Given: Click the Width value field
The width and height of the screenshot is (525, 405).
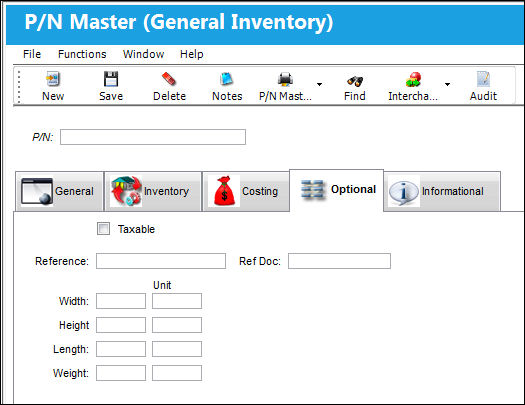Looking at the screenshot, I should [121, 301].
